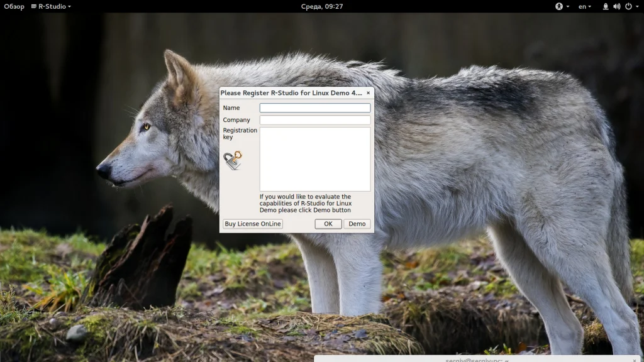Click the notification bell icon in top bar
Image resolution: width=644 pixels, height=362 pixels.
[606, 6]
